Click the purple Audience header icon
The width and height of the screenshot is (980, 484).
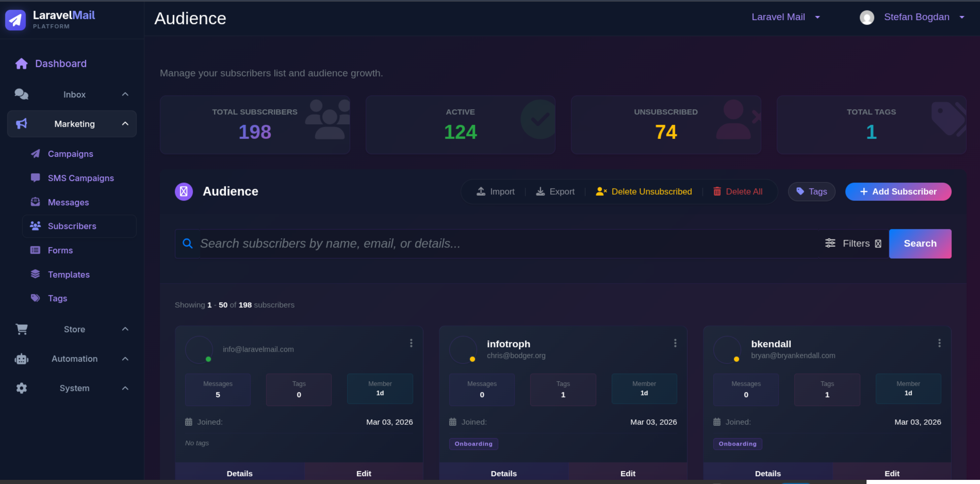pos(184,191)
